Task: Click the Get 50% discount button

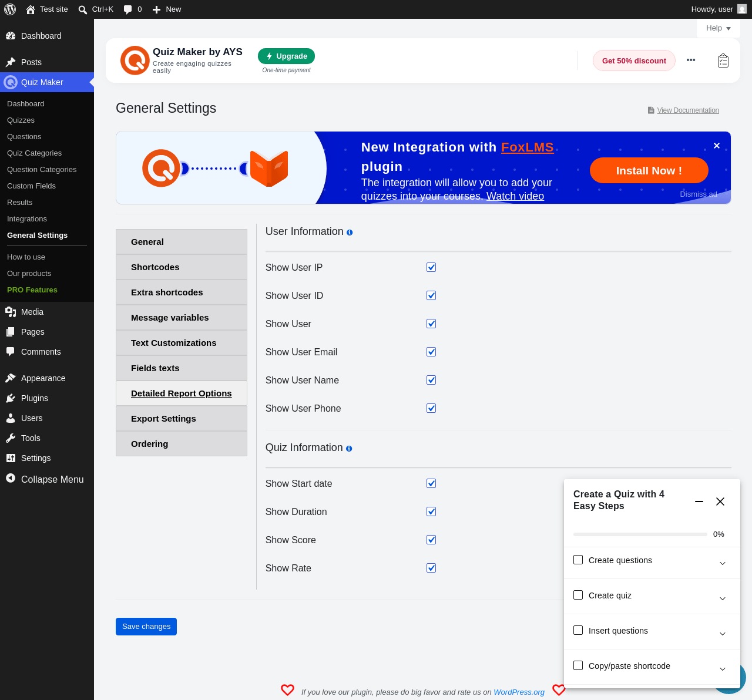Action: tap(634, 60)
